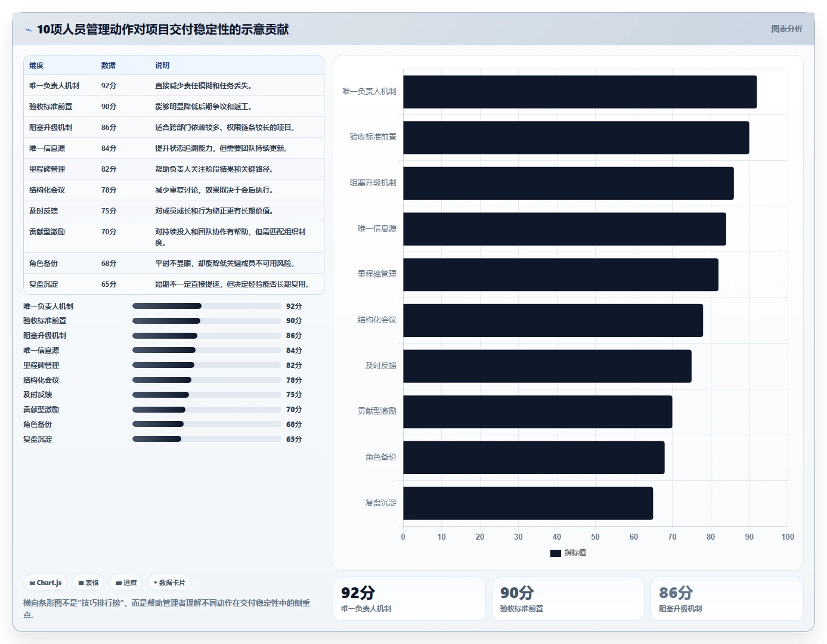The image size is (827, 644).
Task: Click the footnote starting 横向条形图不是
Action: (x=166, y=609)
